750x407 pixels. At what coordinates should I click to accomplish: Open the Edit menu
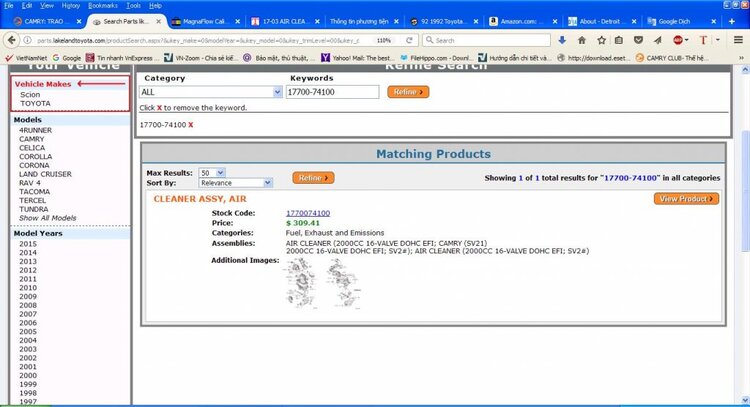pyautogui.click(x=27, y=6)
